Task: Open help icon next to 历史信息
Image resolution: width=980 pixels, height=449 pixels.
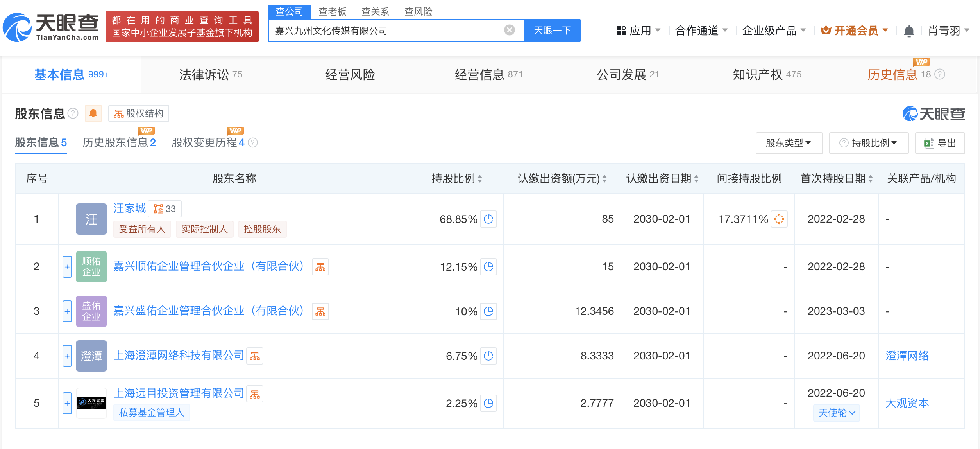Action: (x=940, y=74)
